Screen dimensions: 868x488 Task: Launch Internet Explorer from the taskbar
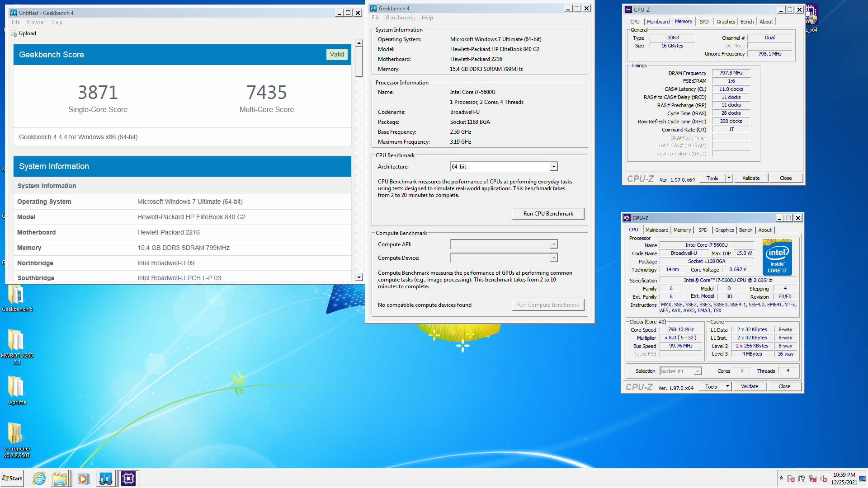coord(39,479)
